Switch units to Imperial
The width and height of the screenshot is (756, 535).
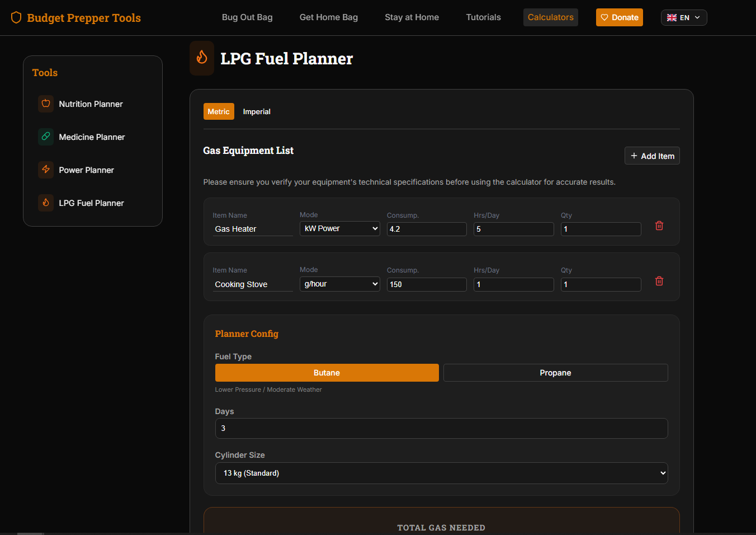(257, 111)
